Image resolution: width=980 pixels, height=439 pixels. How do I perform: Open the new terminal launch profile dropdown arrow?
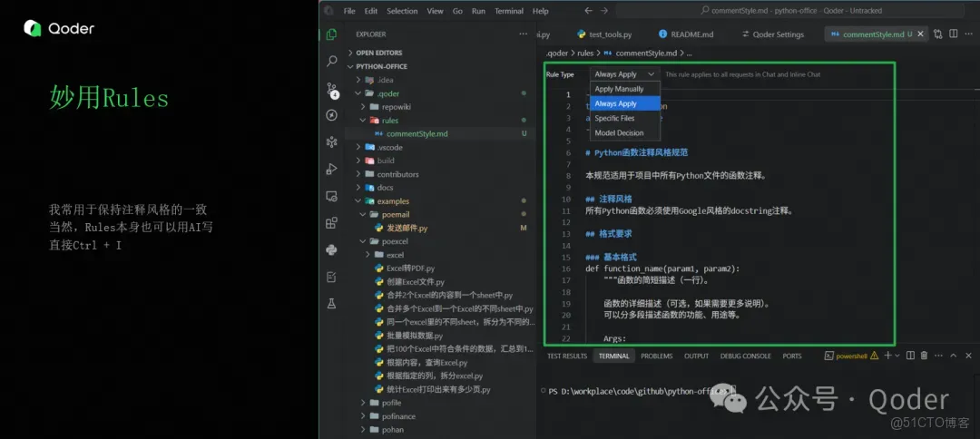[897, 356]
